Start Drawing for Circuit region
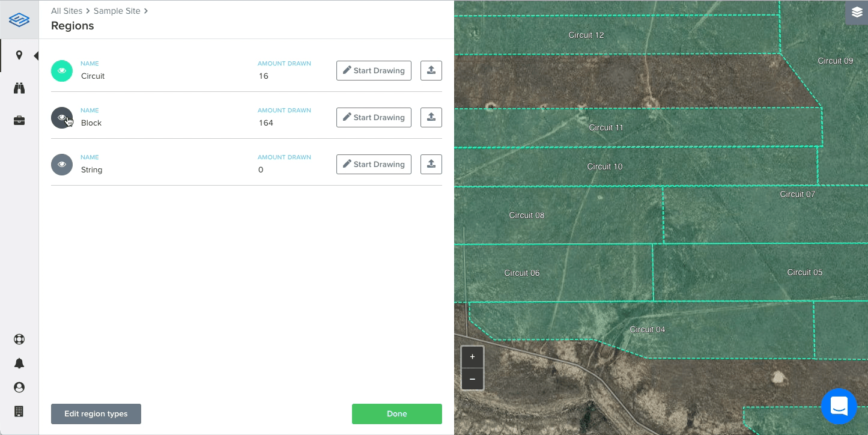 (374, 70)
